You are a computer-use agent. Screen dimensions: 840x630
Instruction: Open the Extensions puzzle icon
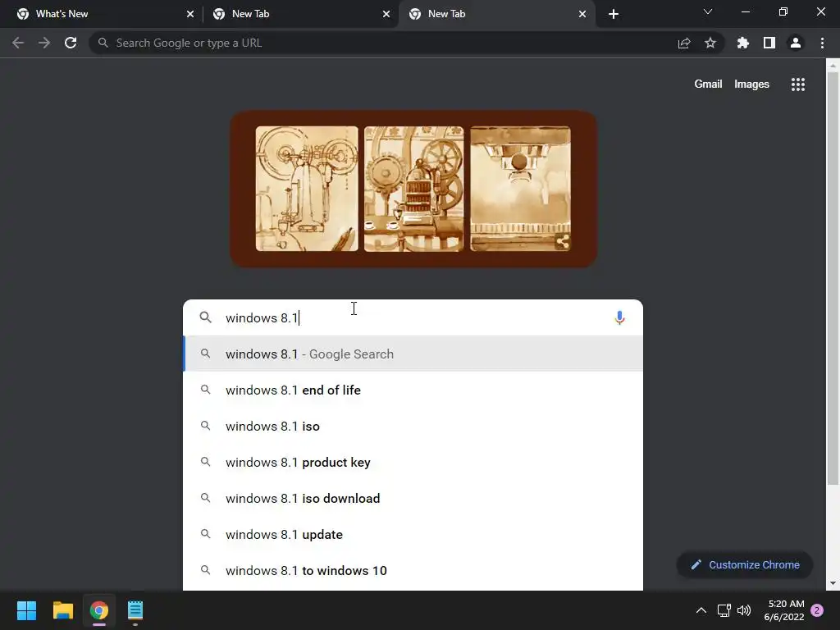pos(742,43)
